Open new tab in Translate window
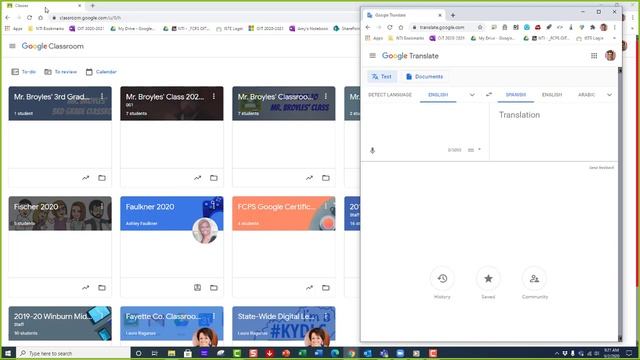This screenshot has height=360, width=640. pos(453,15)
